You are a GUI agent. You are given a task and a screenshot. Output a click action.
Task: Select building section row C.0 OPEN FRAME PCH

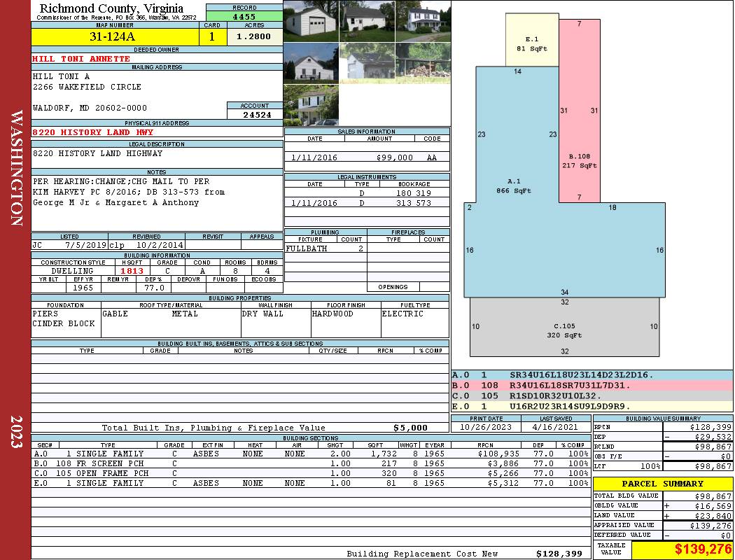310,473
